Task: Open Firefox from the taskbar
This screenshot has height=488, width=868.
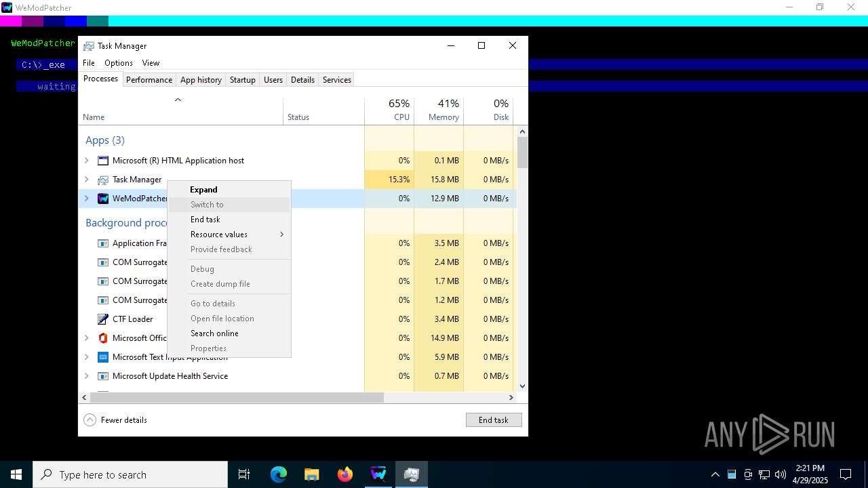Action: pos(345,474)
